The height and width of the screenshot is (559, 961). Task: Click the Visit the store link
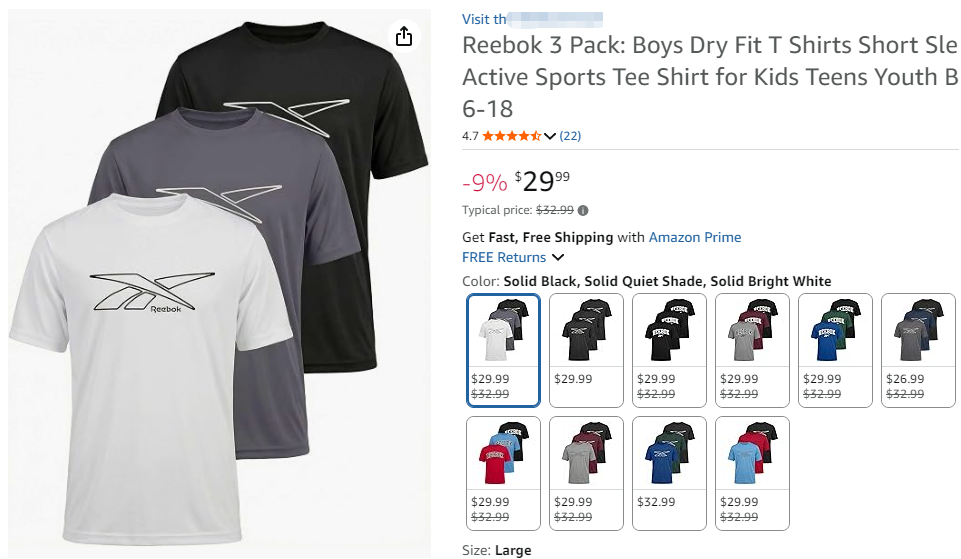pyautogui.click(x=532, y=20)
